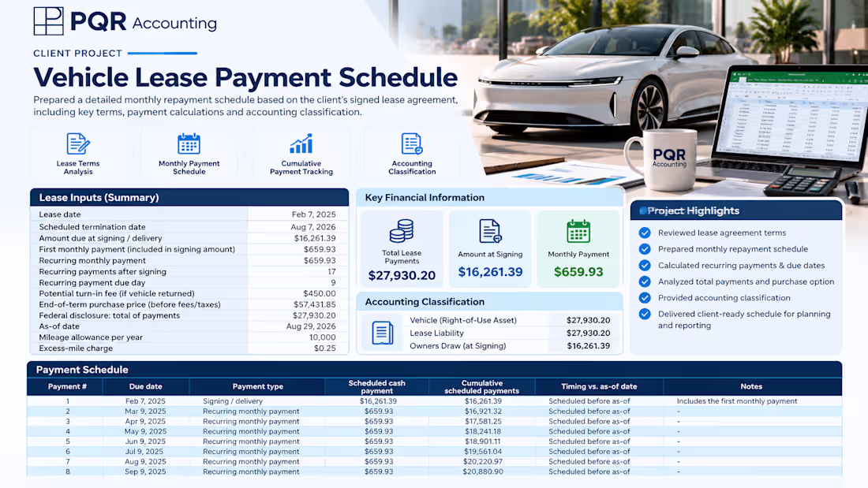Click the cumulative total $17,581.25
This screenshot has height=488, width=868.
pyautogui.click(x=483, y=422)
